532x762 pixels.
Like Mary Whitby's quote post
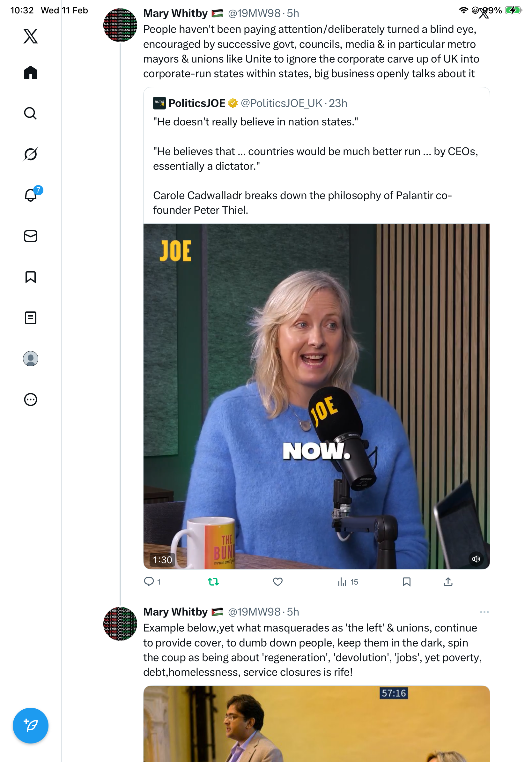277,581
